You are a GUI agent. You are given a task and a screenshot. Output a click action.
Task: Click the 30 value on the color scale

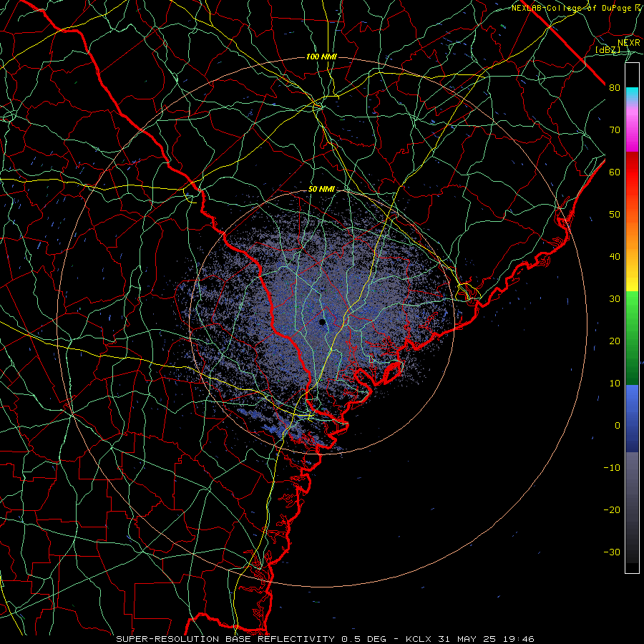(x=615, y=299)
